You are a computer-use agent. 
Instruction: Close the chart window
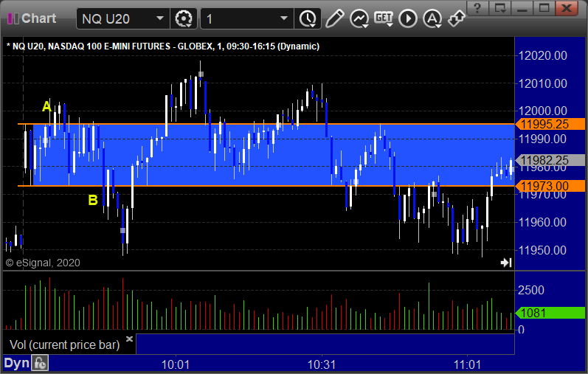coord(567,8)
